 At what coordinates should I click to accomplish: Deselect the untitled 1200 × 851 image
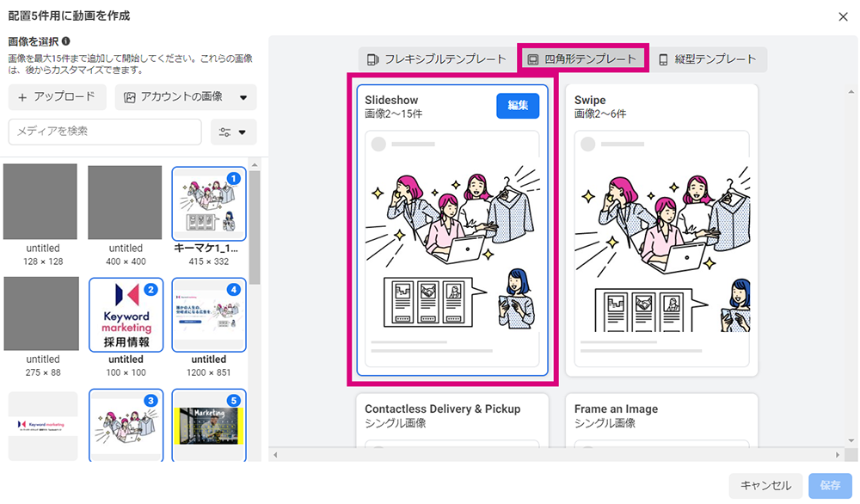[x=208, y=314]
